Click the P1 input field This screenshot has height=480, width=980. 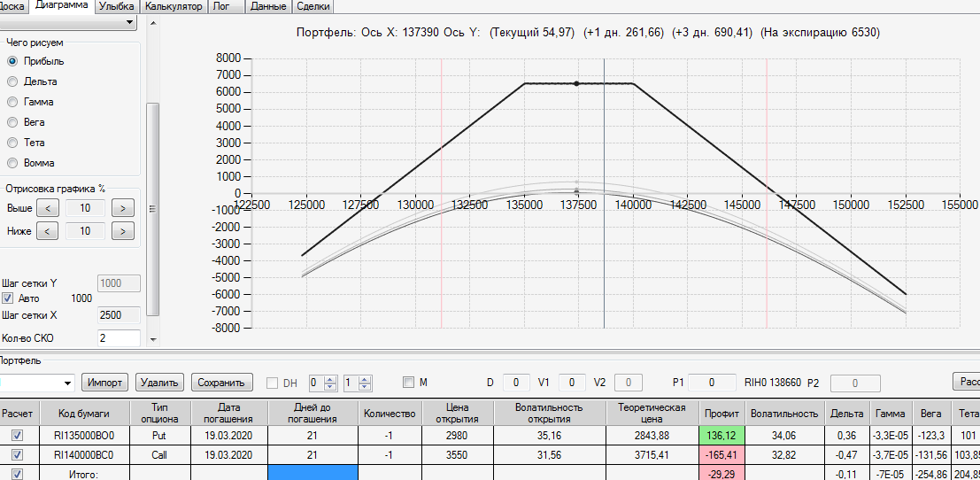[x=712, y=382]
